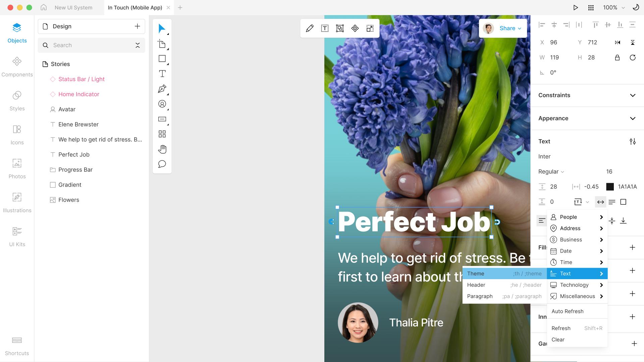
Task: Open the Regular font weight dropdown
Action: [551, 172]
